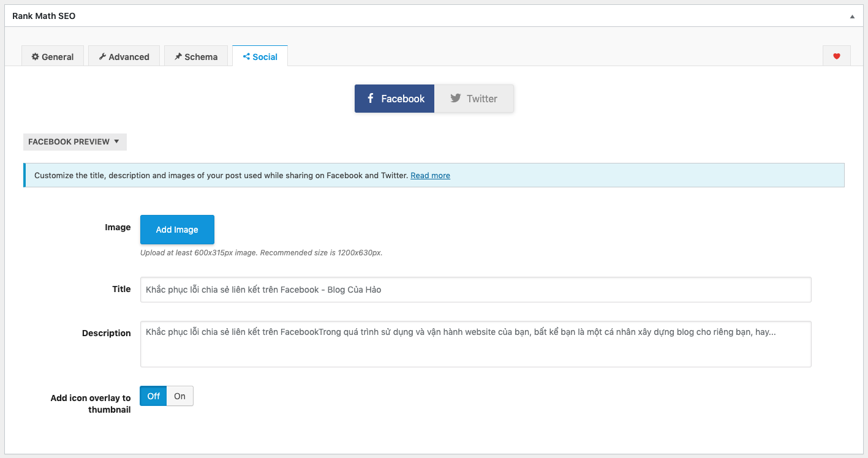Switch to the Advanced tab
The height and width of the screenshot is (458, 868).
[x=124, y=56]
